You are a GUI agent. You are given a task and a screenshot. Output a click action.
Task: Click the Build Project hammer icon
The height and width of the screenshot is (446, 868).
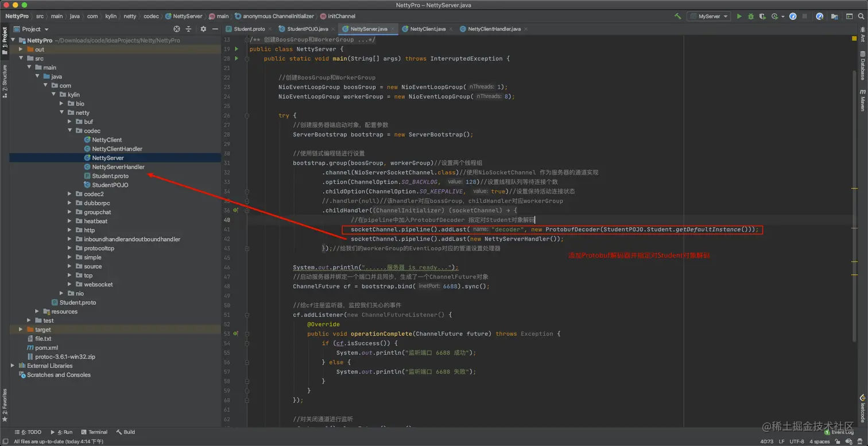(677, 16)
